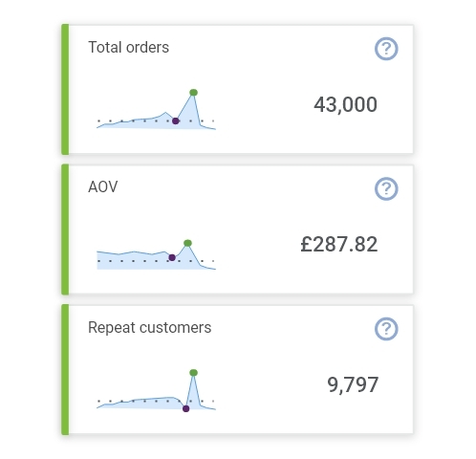Open the Repeat customers sparkline chart
The image size is (476, 459).
(156, 390)
